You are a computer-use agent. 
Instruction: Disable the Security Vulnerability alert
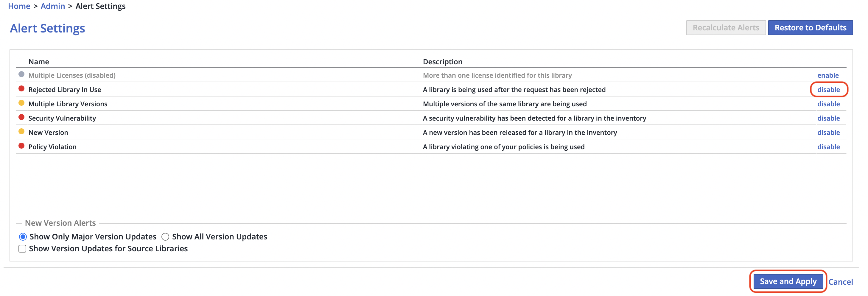[x=828, y=118]
